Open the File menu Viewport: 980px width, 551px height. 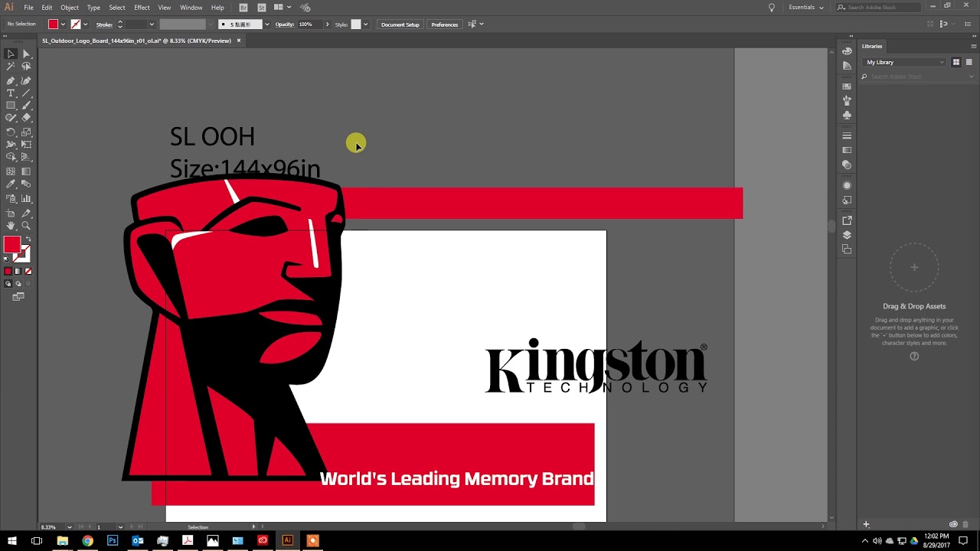tap(28, 8)
